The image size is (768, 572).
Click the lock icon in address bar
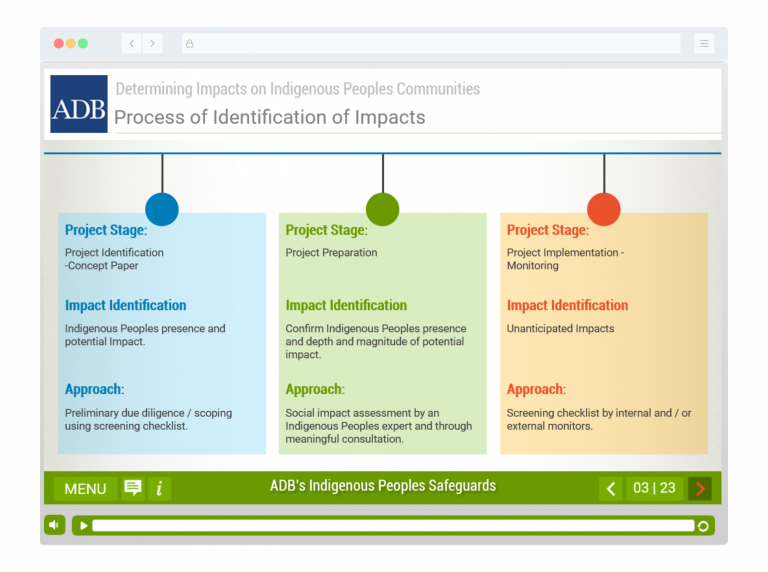coord(190,44)
